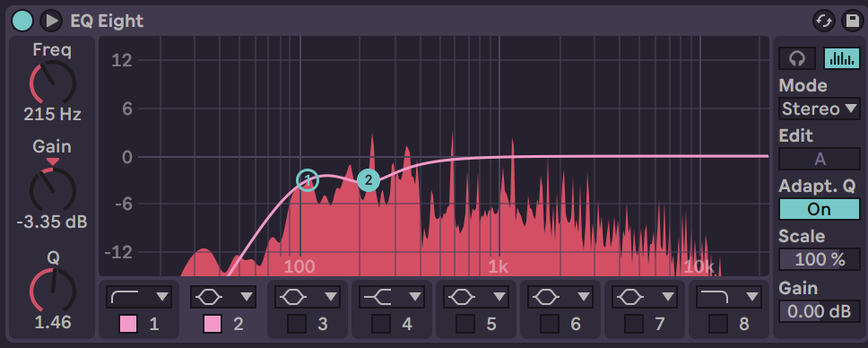Select band number 1 label

click(x=154, y=324)
